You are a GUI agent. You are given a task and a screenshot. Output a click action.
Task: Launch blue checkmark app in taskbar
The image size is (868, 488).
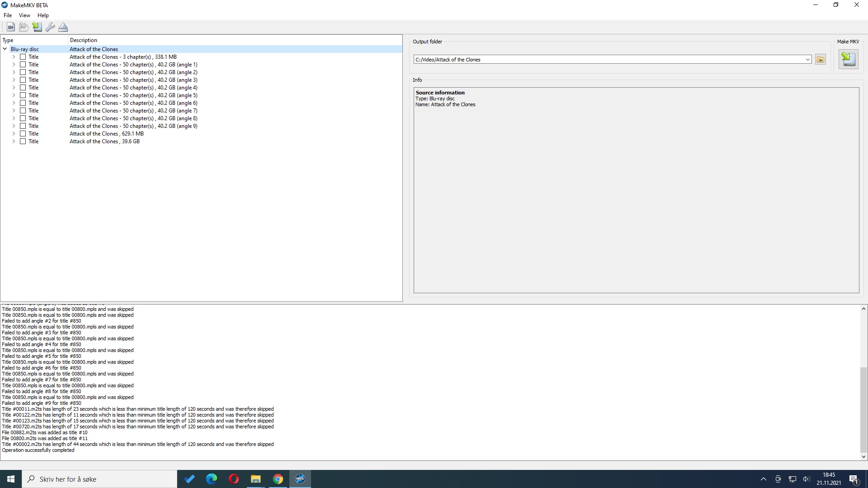(189, 479)
